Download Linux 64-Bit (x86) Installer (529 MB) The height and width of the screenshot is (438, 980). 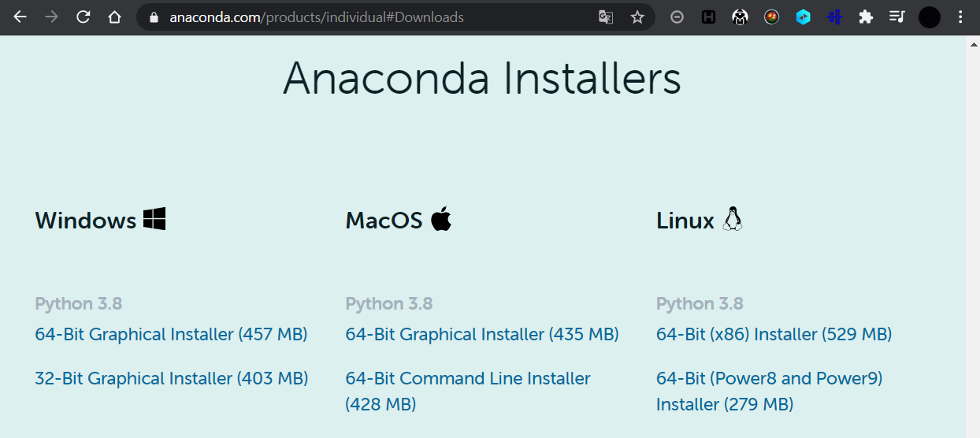pos(774,334)
